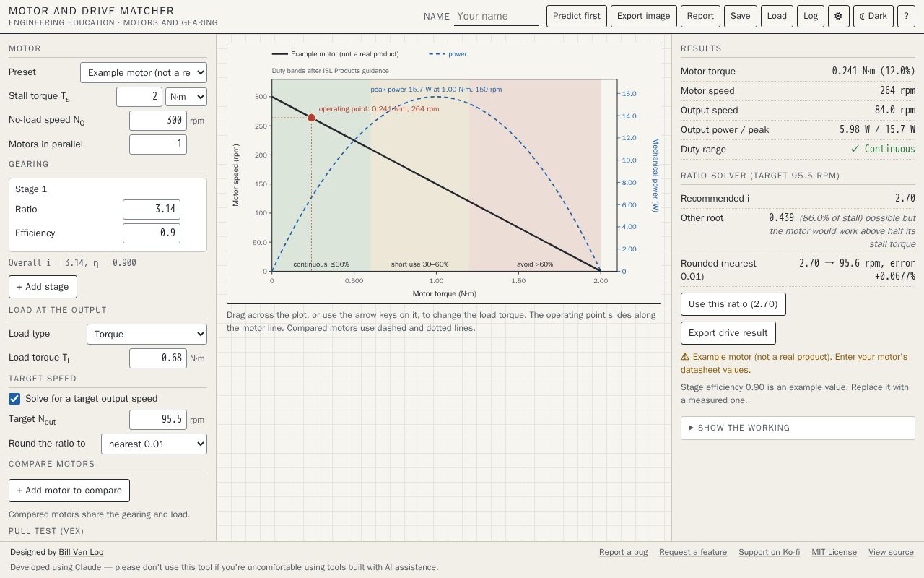Open the motor Preset dropdown
The image size is (924, 578).
(x=144, y=72)
